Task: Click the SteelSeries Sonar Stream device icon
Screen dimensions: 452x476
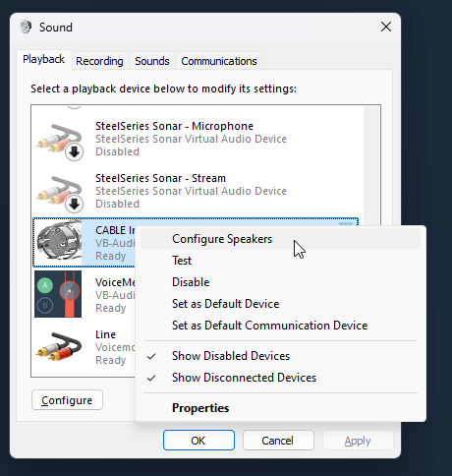Action: (x=60, y=194)
